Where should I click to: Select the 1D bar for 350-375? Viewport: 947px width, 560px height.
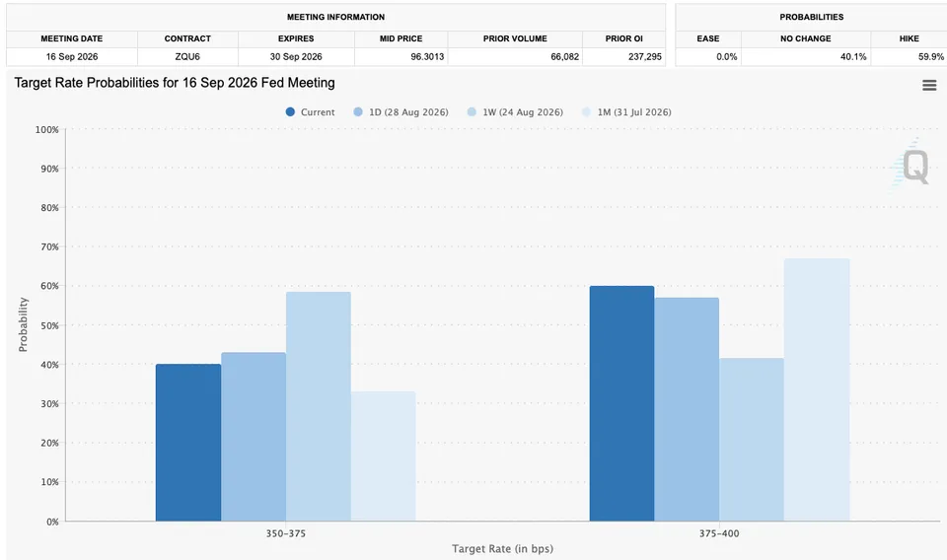(254, 437)
